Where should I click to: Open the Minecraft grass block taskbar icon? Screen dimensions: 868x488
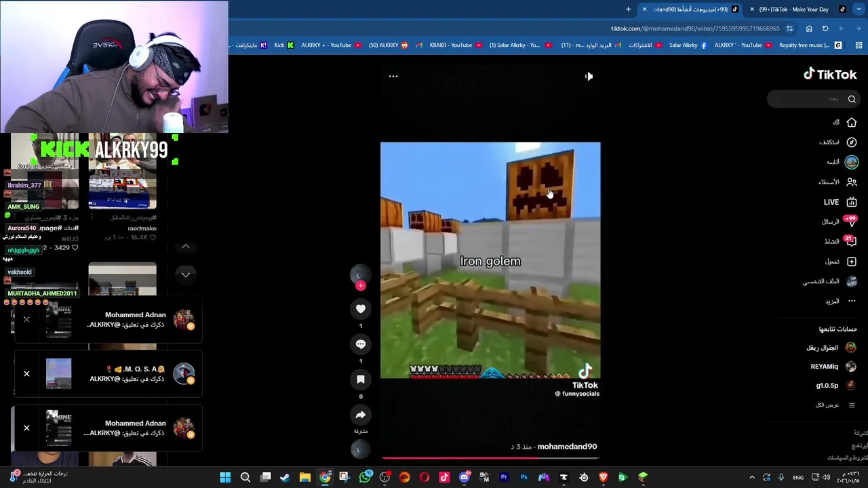tap(643, 478)
